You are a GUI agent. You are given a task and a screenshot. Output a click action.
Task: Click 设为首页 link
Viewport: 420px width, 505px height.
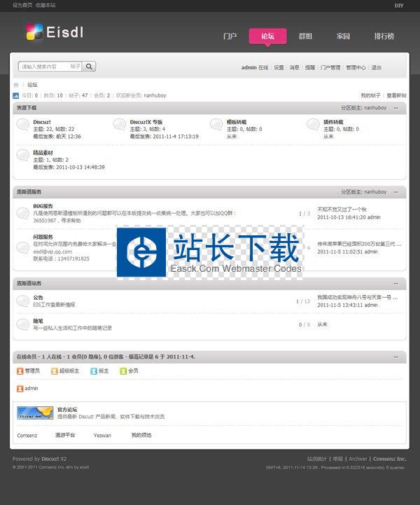[x=22, y=5]
